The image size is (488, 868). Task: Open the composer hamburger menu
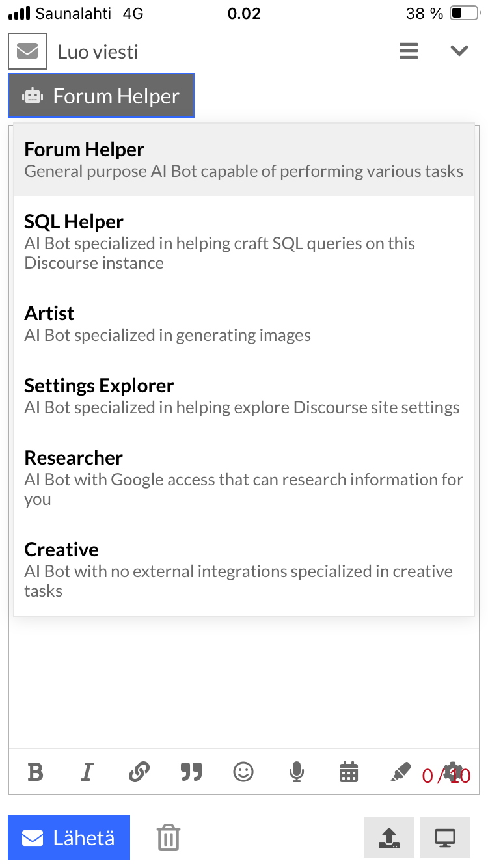pos(409,51)
